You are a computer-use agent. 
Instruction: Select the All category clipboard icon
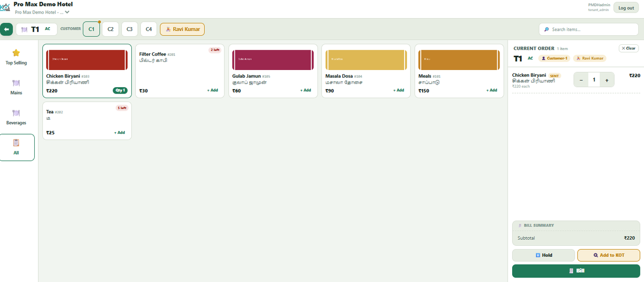pyautogui.click(x=16, y=143)
